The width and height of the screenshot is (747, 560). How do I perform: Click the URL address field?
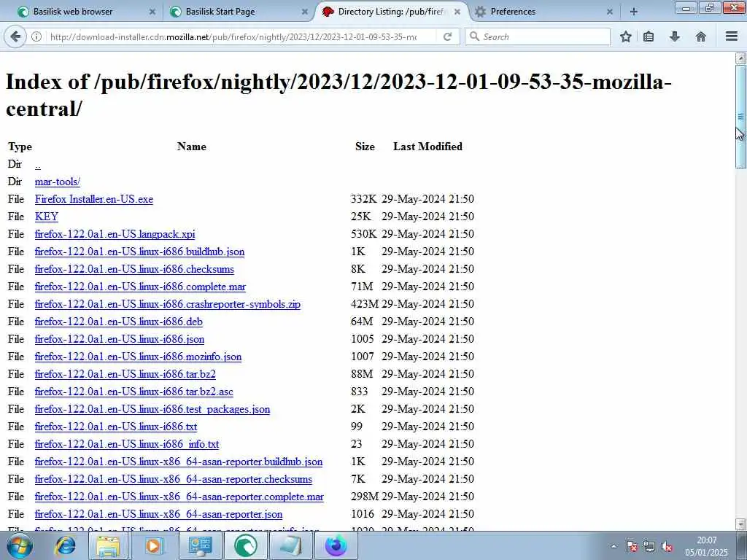pos(233,36)
